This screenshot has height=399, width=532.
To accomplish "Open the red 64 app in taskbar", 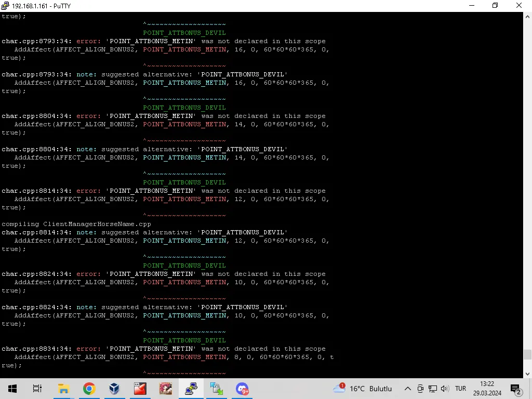I will pos(140,389).
